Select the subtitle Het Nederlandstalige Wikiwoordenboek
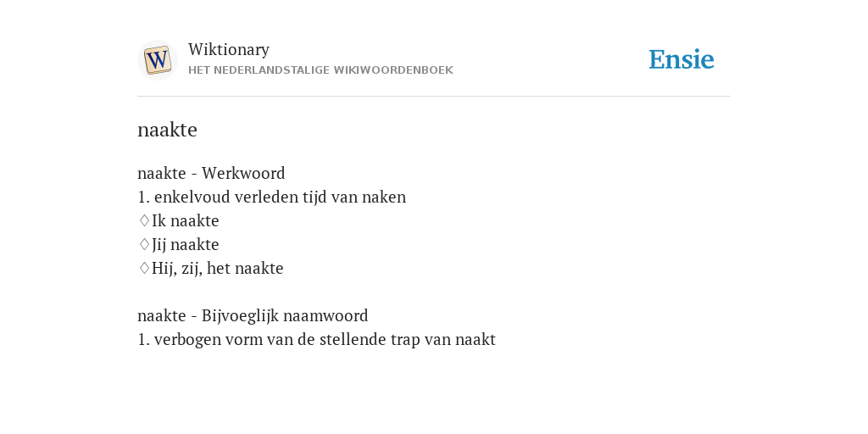 click(320, 70)
